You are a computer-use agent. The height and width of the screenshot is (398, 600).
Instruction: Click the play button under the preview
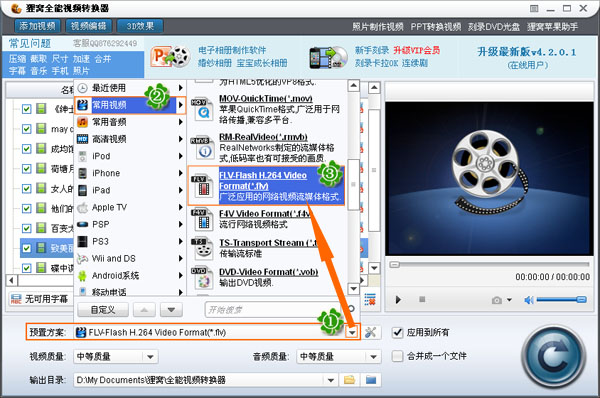[398, 300]
